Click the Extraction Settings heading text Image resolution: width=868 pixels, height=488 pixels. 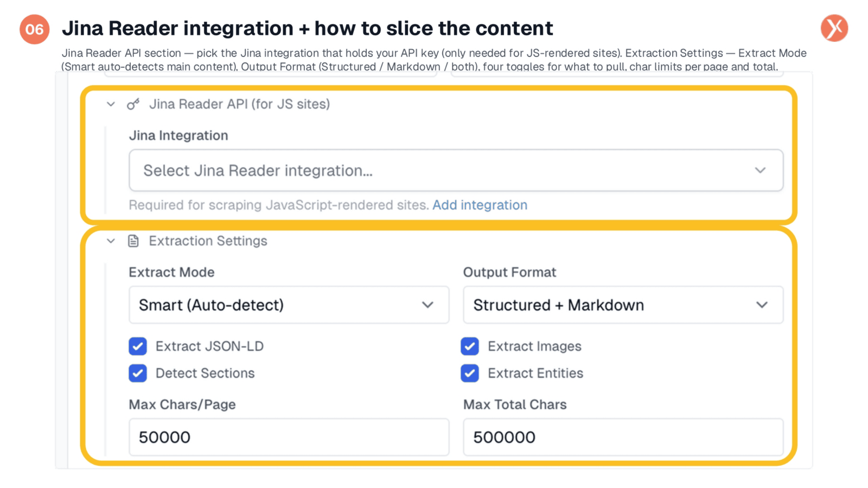click(208, 241)
